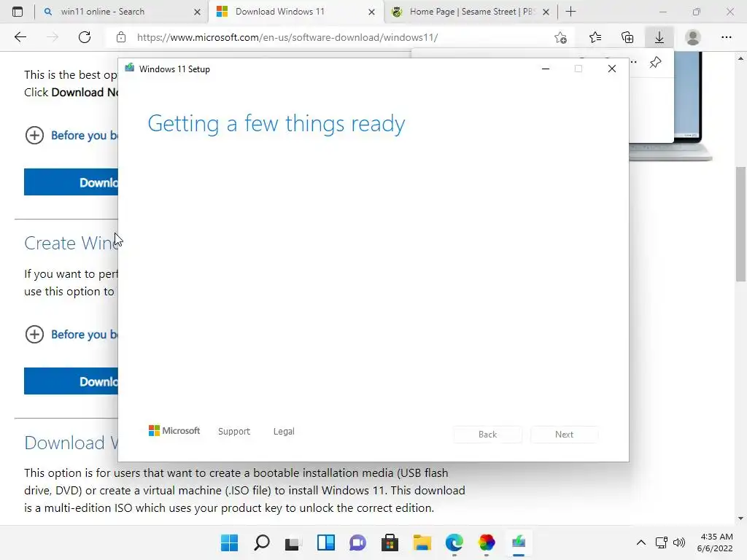This screenshot has width=747, height=560.
Task: Launch Microsoft Store from the taskbar
Action: (x=390, y=542)
